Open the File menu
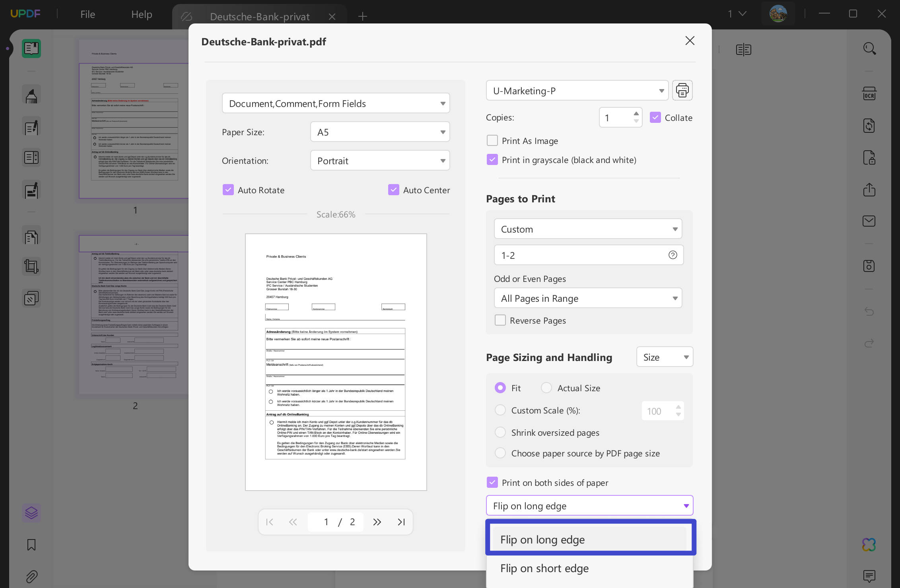This screenshot has height=588, width=900. [87, 14]
